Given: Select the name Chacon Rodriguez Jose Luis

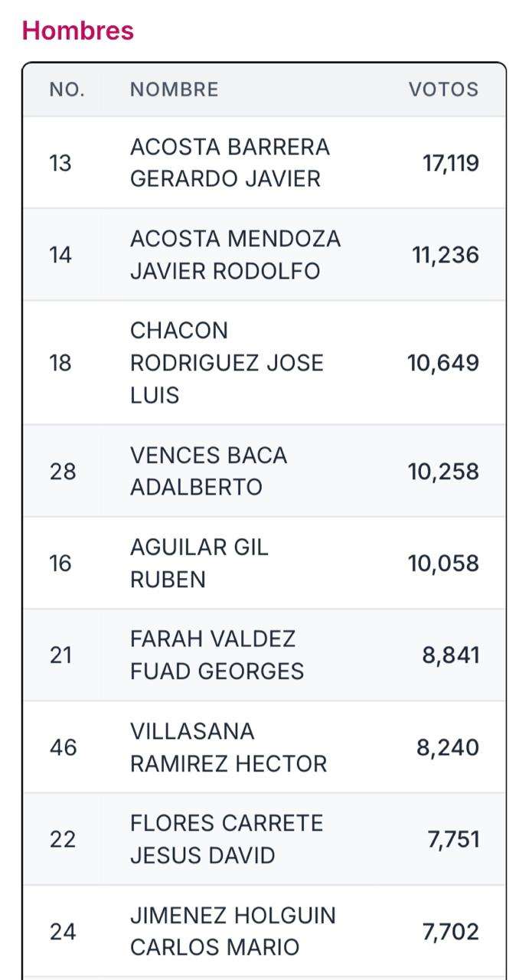Looking at the screenshot, I should click(x=227, y=363).
